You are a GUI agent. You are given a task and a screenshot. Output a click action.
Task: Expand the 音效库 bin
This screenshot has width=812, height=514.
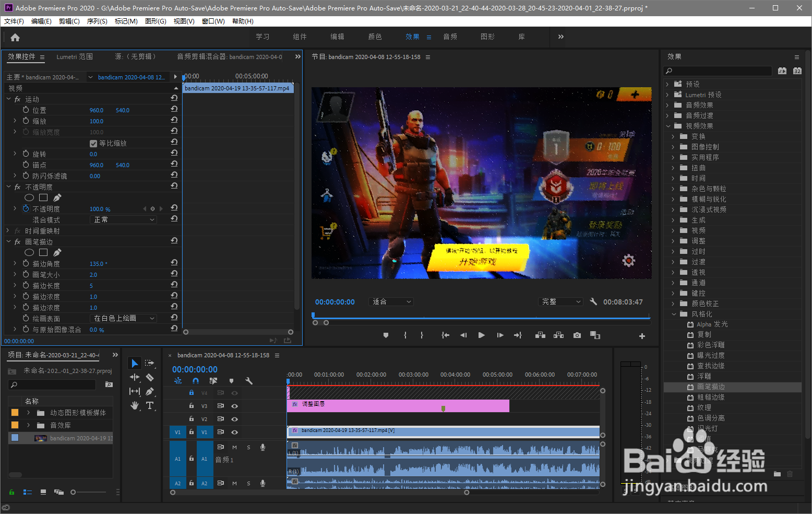28,425
